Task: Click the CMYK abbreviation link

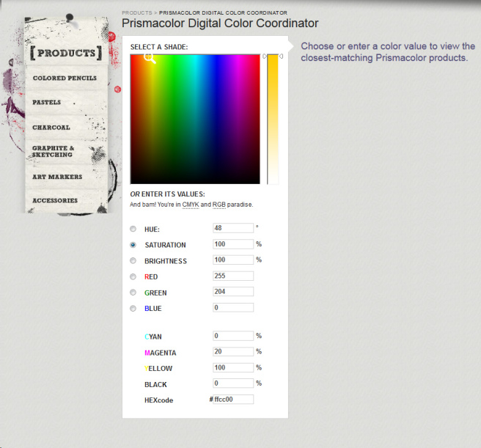Action: pos(191,205)
